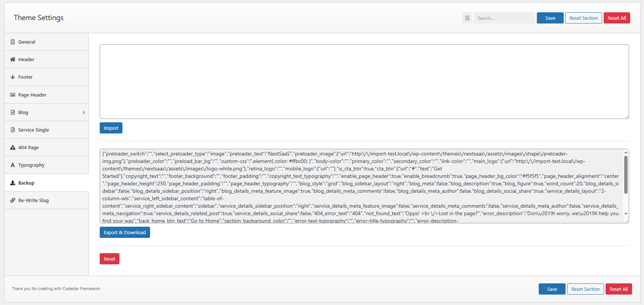The height and width of the screenshot is (305, 644).
Task: Click Export & Download button
Action: click(125, 233)
